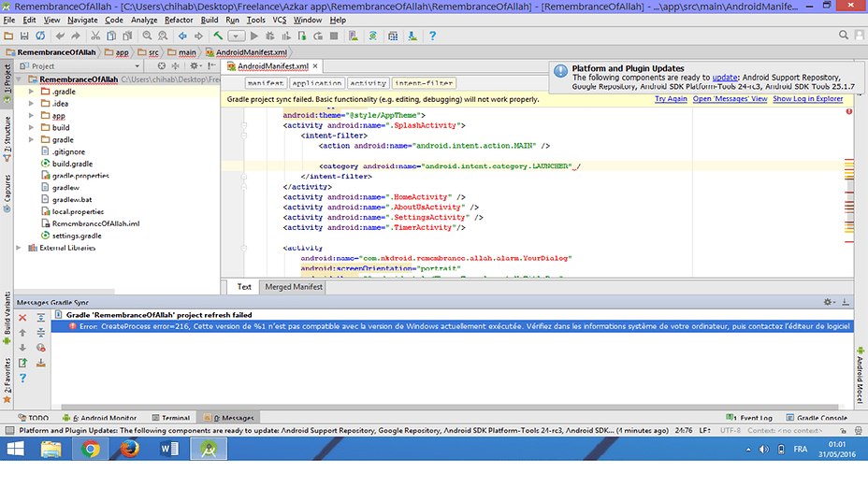Viewport: 868px width, 487px height.
Task: Expand the gradle folder
Action: [x=31, y=139]
